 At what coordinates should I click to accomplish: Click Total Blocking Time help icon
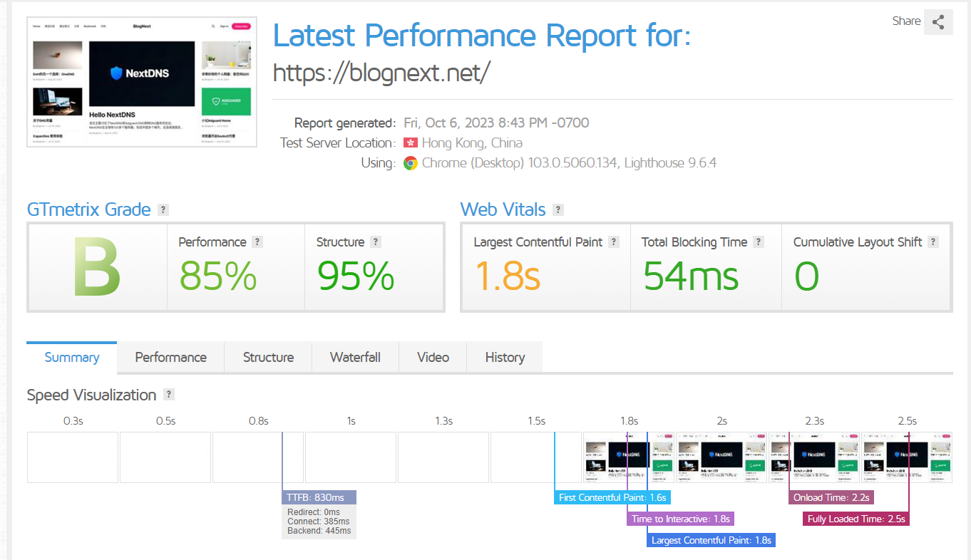point(759,242)
